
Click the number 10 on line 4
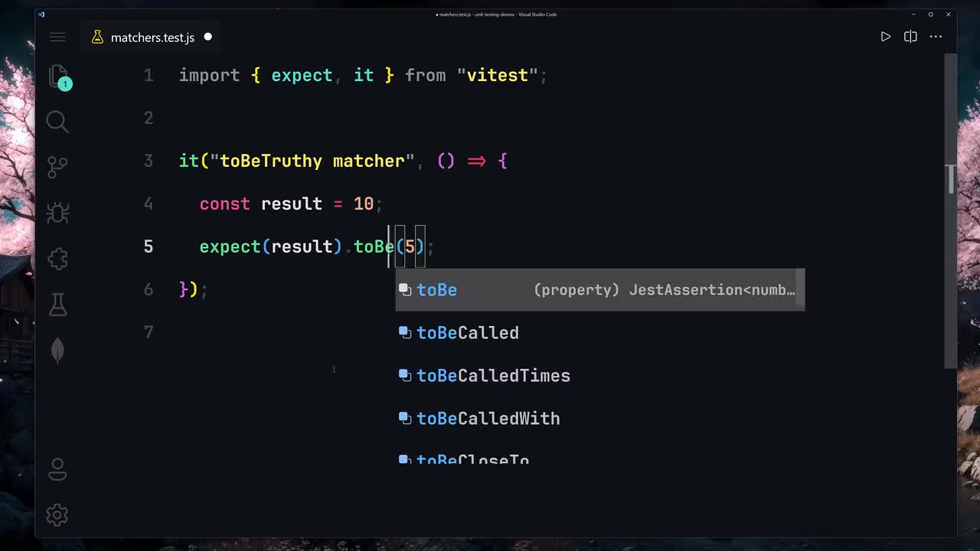(x=364, y=204)
